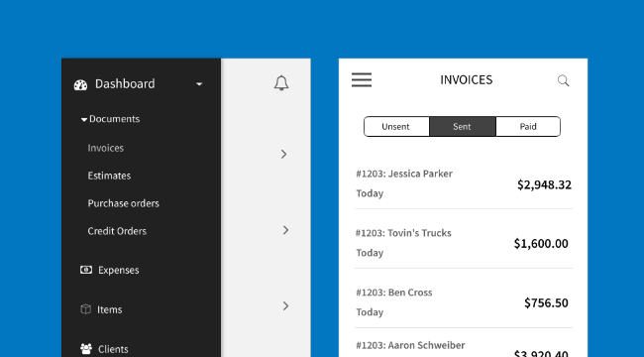Click Today under Ben Cross

pos(370,312)
